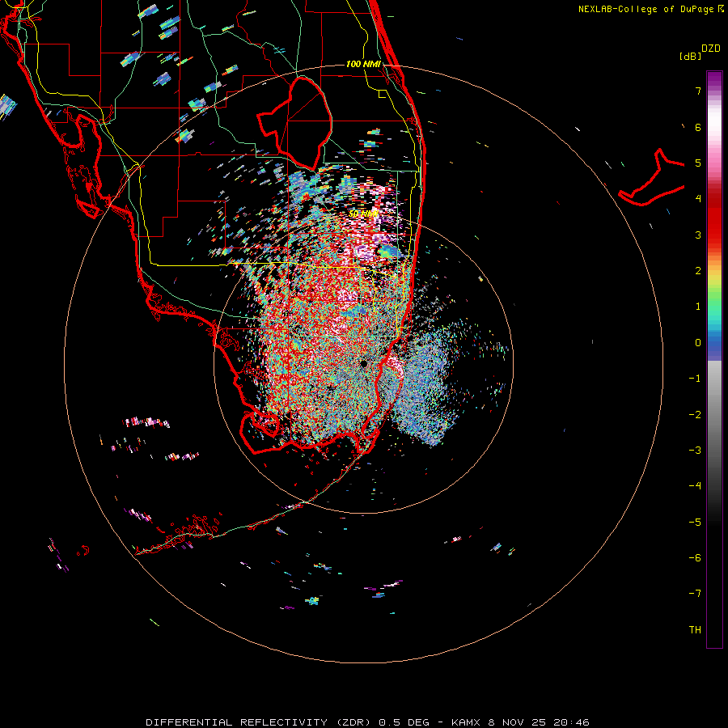Click the 6 value on the colorbar scale

pyautogui.click(x=698, y=127)
